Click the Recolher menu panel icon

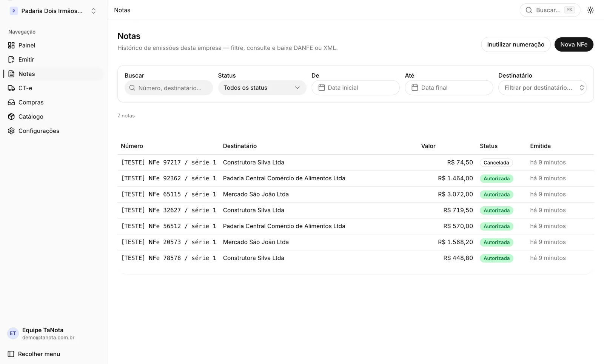point(11,354)
